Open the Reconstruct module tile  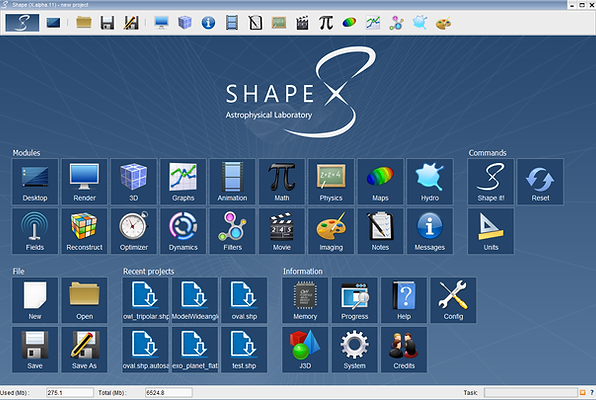coord(84,231)
